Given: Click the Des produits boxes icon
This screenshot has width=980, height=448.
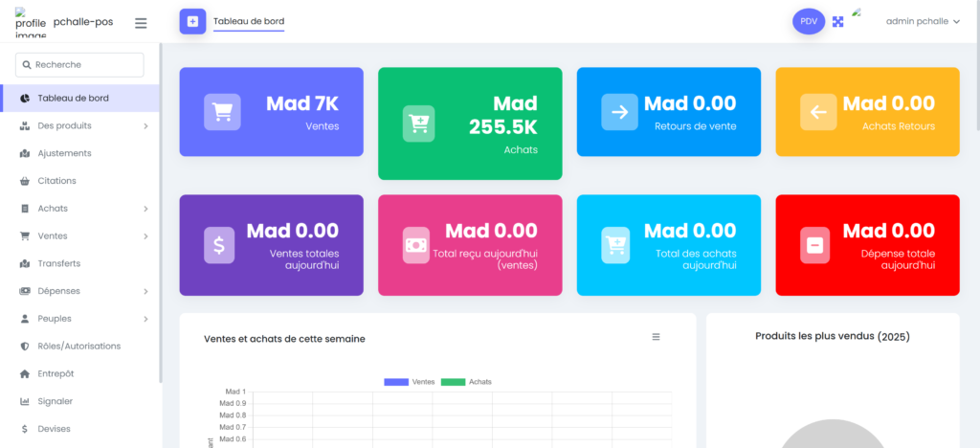Looking at the screenshot, I should (25, 125).
